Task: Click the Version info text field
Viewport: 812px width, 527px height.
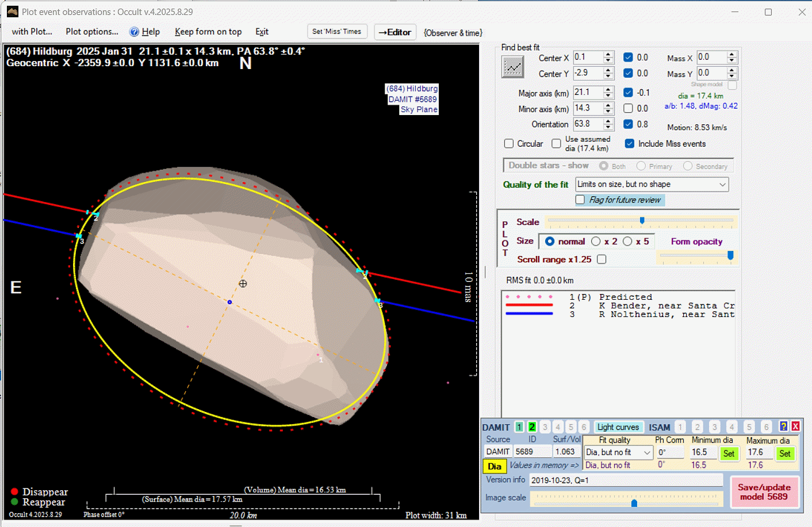Action: click(x=626, y=480)
